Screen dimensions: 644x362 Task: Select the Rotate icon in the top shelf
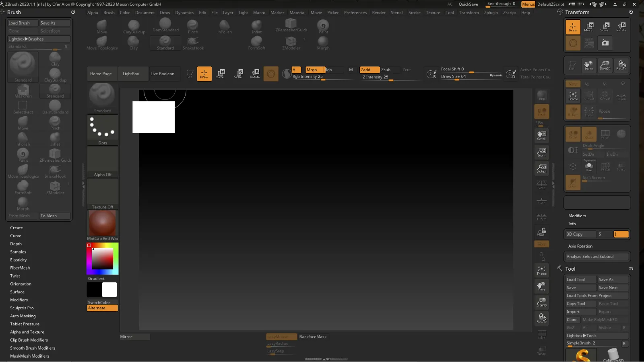click(255, 74)
